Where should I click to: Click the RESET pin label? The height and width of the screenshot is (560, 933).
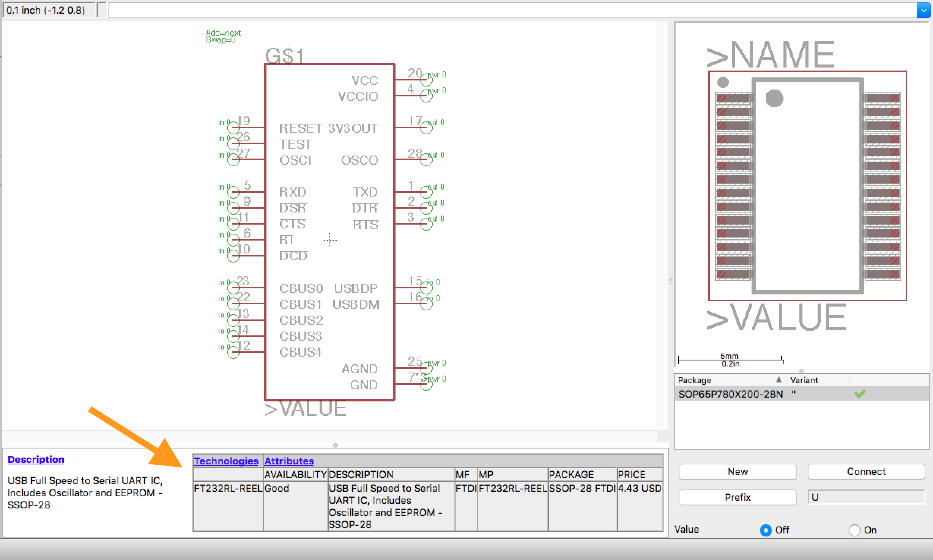click(x=301, y=128)
